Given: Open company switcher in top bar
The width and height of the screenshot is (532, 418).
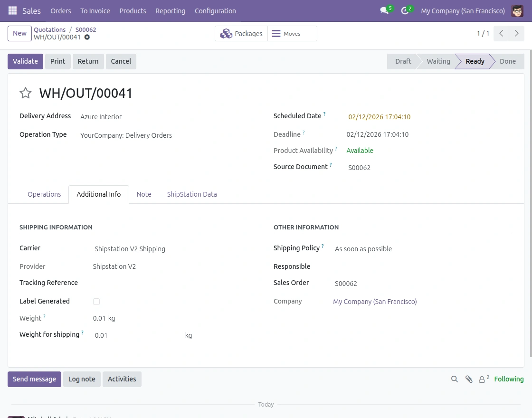Looking at the screenshot, I should 463,11.
